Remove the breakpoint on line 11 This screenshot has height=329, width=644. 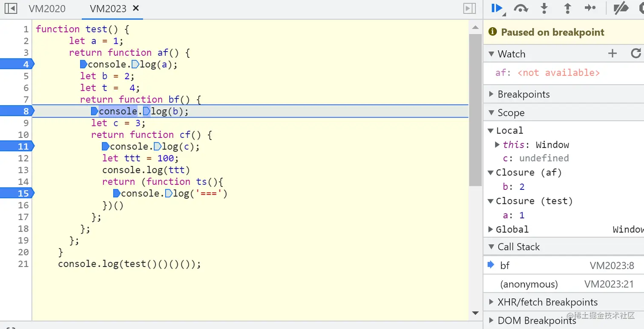pos(16,146)
